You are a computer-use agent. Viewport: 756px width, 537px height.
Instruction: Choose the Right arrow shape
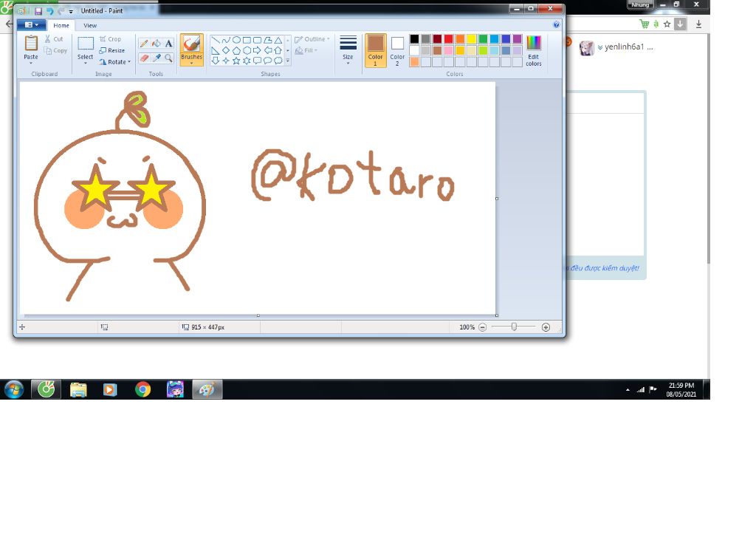point(258,50)
